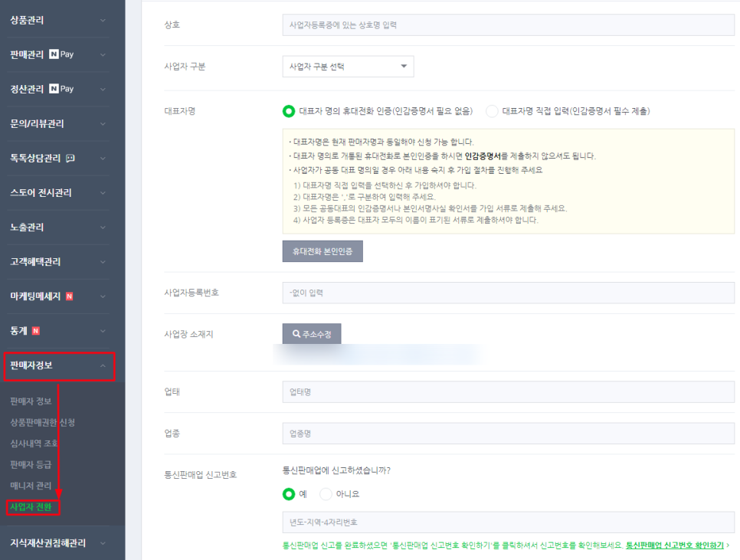740x560 pixels.
Task: Expand the 상품관리 menu chevron
Action: click(x=103, y=20)
